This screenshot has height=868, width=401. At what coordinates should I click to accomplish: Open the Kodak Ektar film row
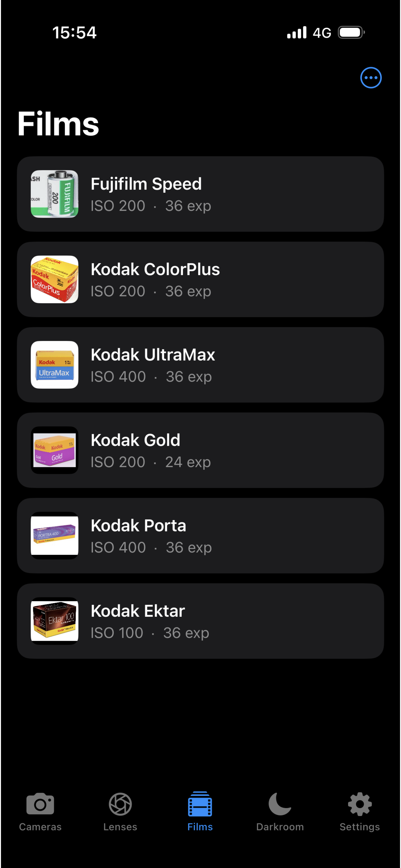pyautogui.click(x=200, y=621)
